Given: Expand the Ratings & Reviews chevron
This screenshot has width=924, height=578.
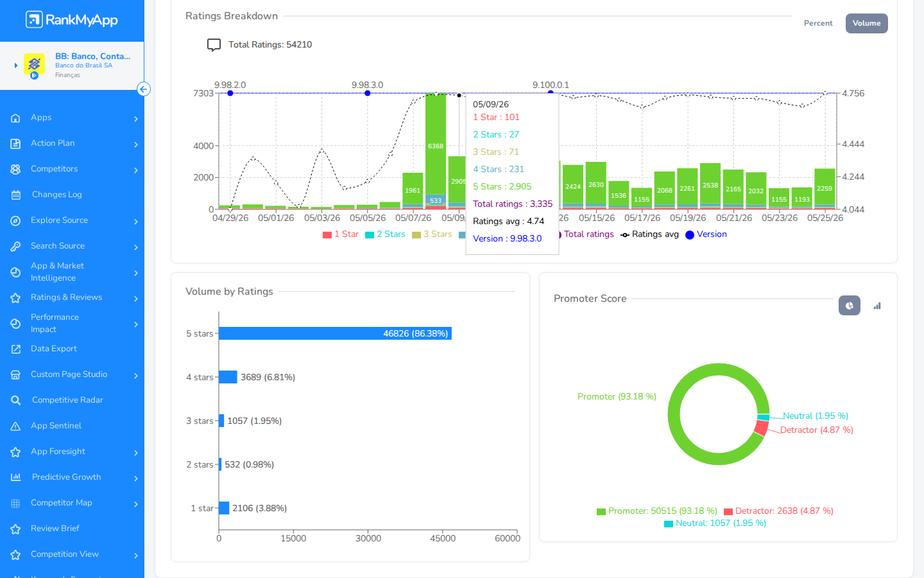Looking at the screenshot, I should 135,299.
